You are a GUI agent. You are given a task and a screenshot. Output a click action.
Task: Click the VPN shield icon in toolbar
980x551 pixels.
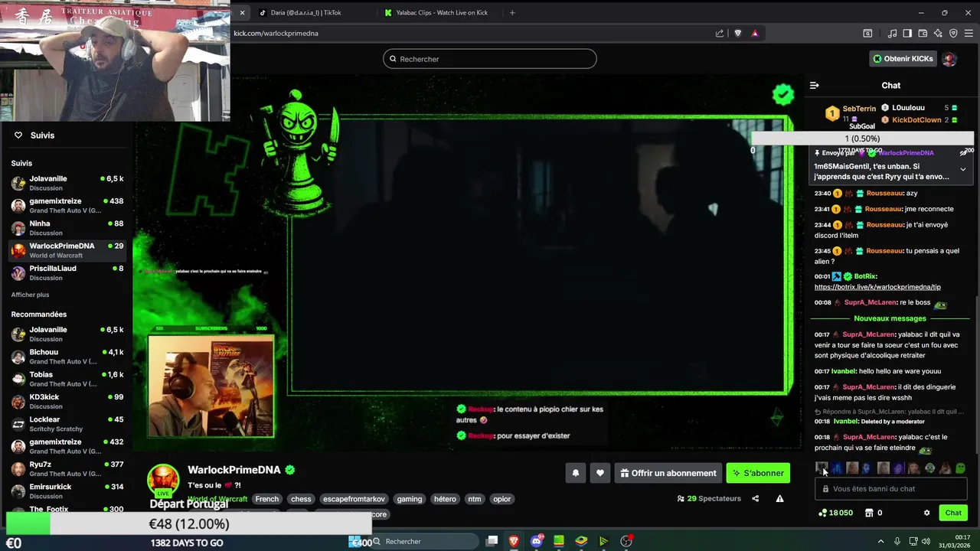click(x=953, y=33)
